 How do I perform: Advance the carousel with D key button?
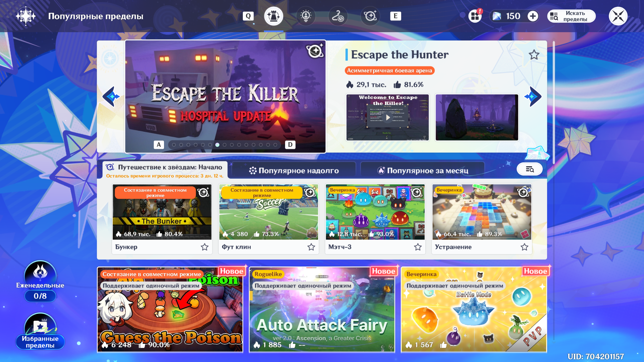pos(290,145)
